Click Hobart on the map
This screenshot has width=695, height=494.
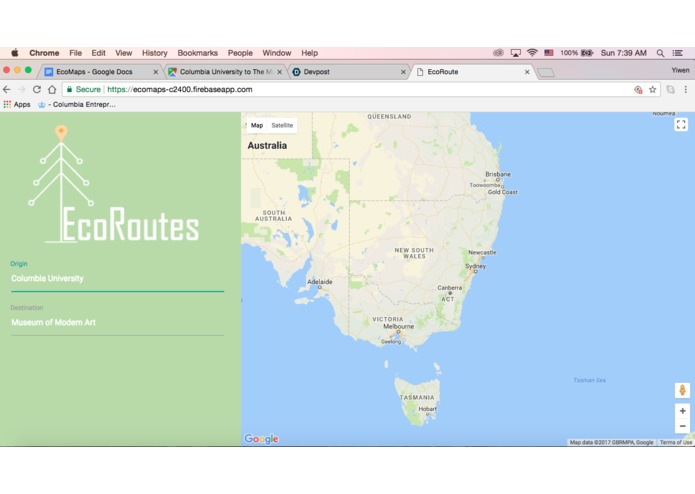click(427, 409)
